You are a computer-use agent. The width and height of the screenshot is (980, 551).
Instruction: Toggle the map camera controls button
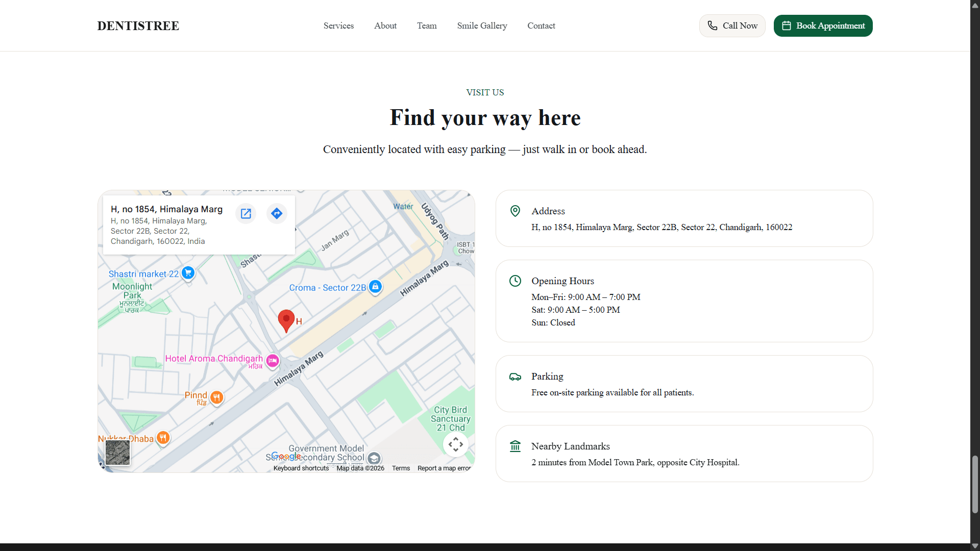point(455,444)
